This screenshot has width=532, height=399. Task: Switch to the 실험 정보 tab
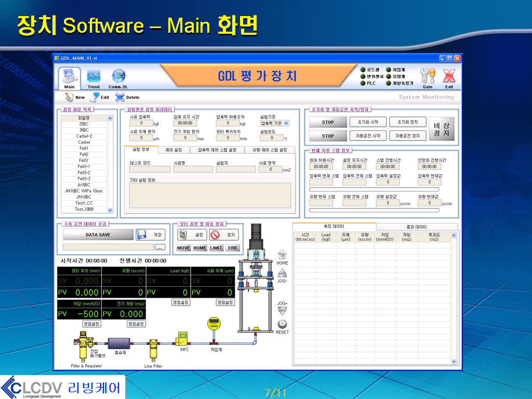click(141, 149)
